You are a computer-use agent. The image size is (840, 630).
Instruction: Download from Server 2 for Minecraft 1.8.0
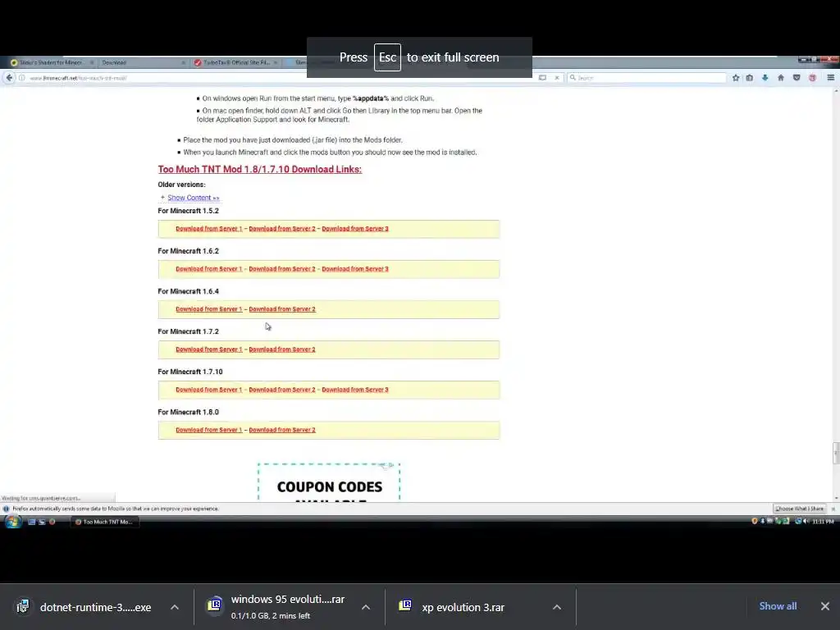tap(282, 430)
